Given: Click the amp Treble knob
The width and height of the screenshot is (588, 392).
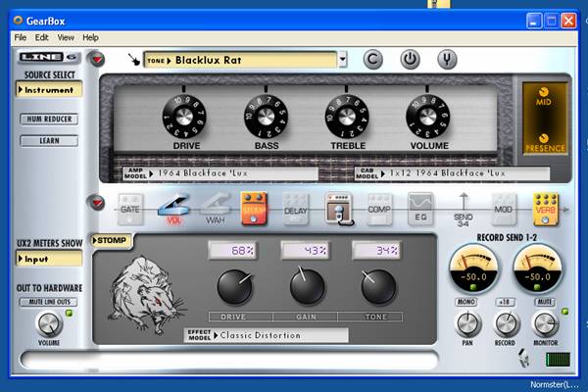Looking at the screenshot, I should click(x=347, y=117).
